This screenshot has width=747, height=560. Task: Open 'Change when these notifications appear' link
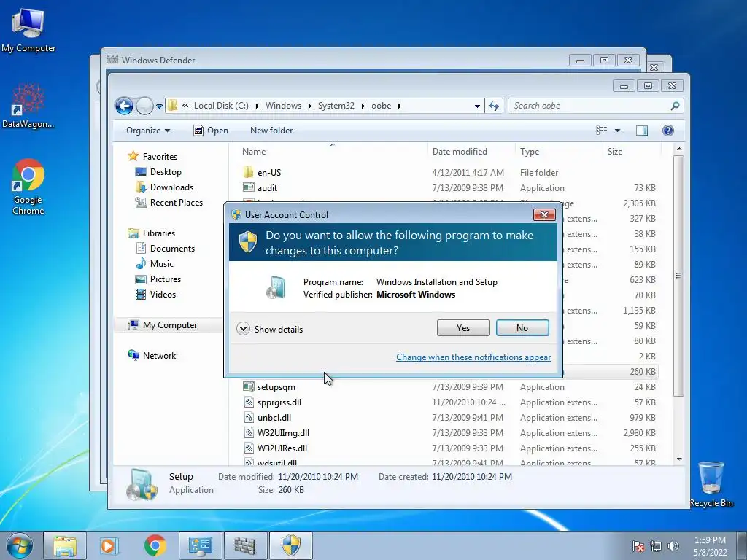click(x=473, y=357)
